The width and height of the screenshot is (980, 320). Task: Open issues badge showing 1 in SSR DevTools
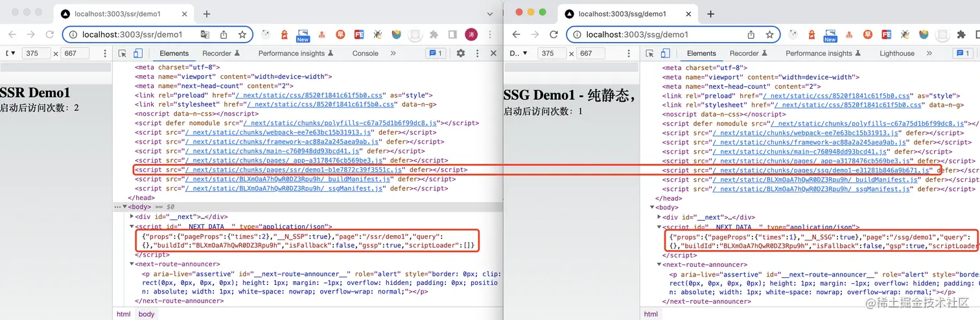click(435, 54)
